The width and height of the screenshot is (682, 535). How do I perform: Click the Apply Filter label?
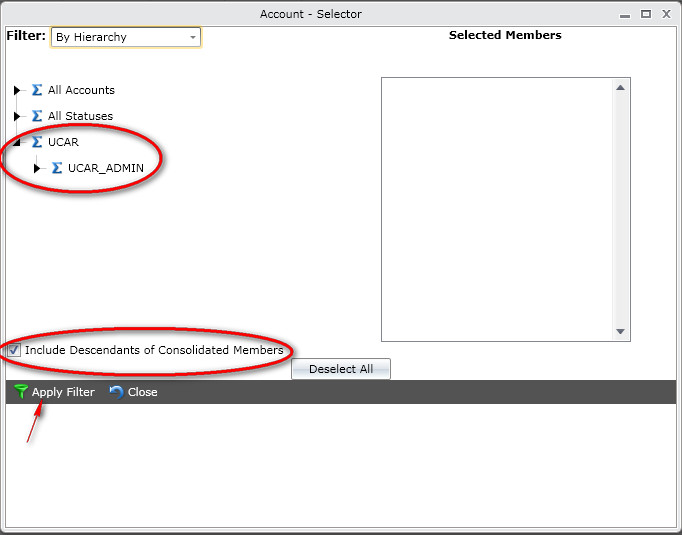coord(63,392)
